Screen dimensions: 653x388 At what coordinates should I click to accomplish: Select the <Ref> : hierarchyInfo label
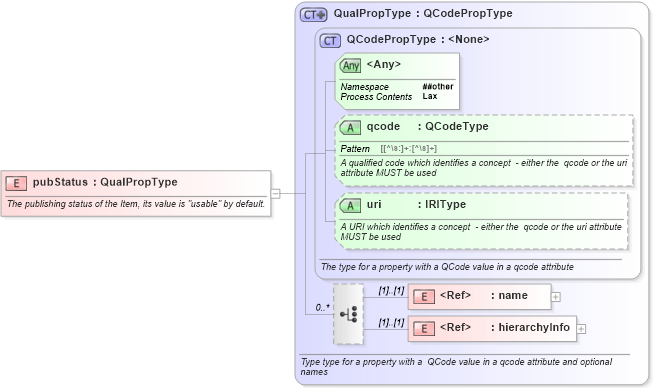(x=505, y=328)
